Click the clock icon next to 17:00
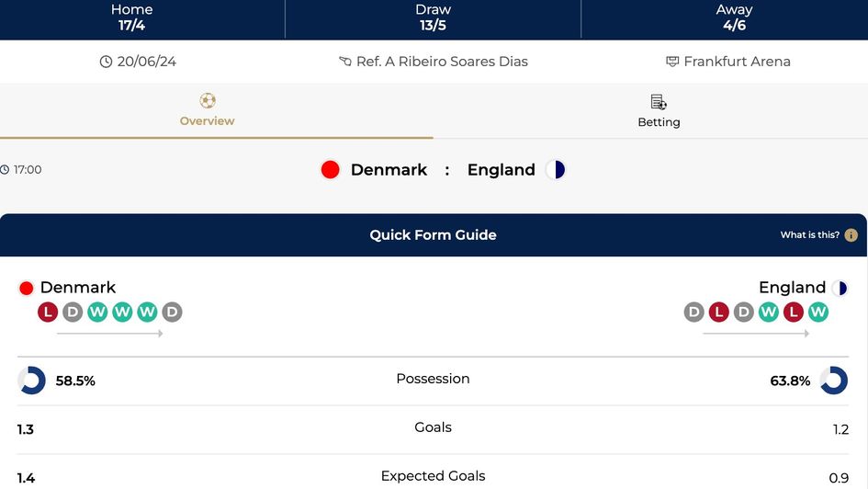 [6, 170]
